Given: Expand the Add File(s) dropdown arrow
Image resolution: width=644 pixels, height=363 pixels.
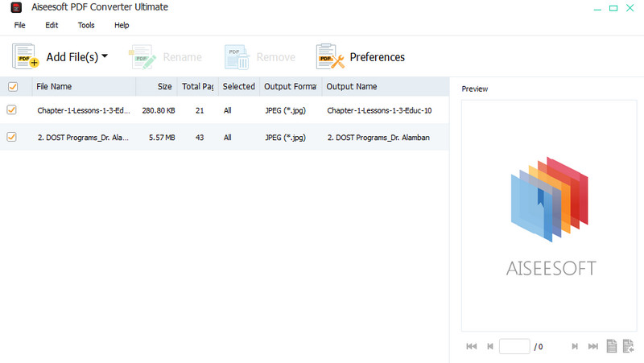Looking at the screenshot, I should tap(105, 56).
